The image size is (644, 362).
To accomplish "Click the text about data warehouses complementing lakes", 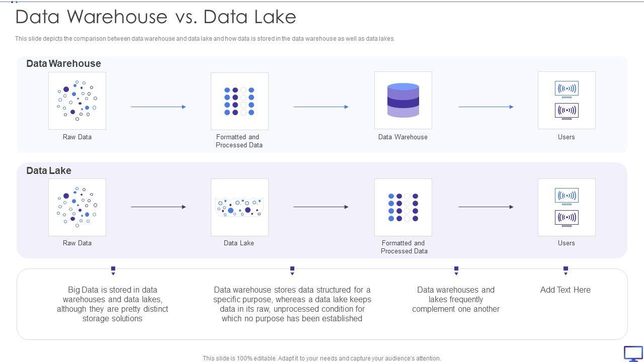I will click(x=456, y=299).
